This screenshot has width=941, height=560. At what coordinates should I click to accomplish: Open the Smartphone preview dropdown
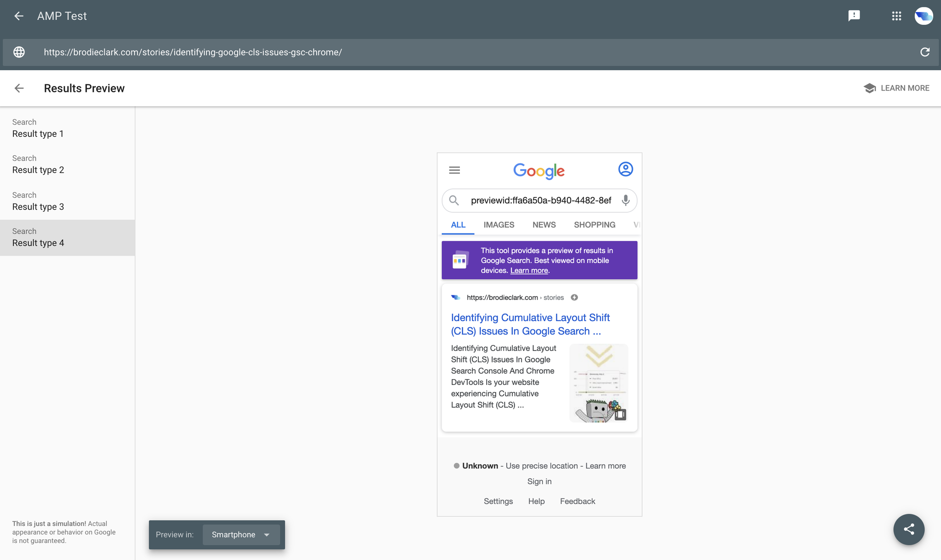[241, 535]
